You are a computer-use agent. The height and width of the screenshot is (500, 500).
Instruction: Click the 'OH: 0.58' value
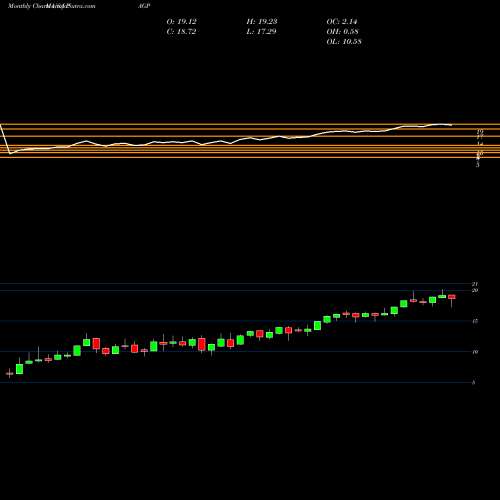tap(342, 32)
